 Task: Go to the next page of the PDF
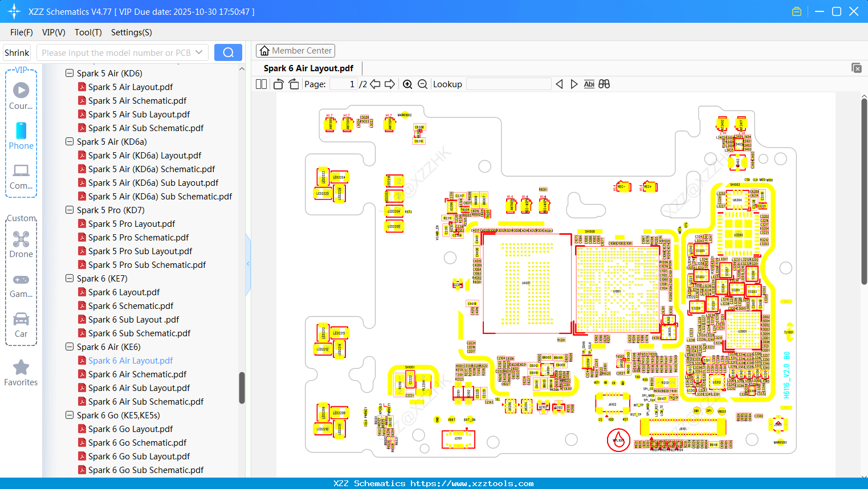pos(390,83)
